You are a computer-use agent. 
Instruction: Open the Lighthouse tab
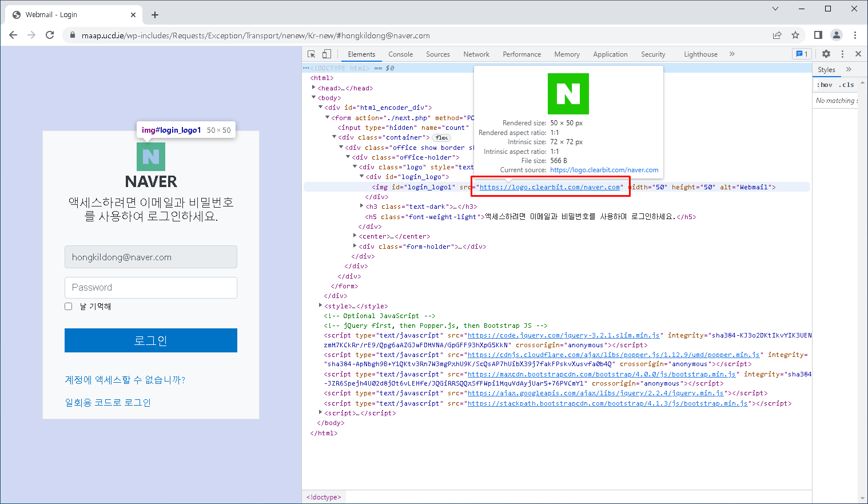pyautogui.click(x=700, y=54)
